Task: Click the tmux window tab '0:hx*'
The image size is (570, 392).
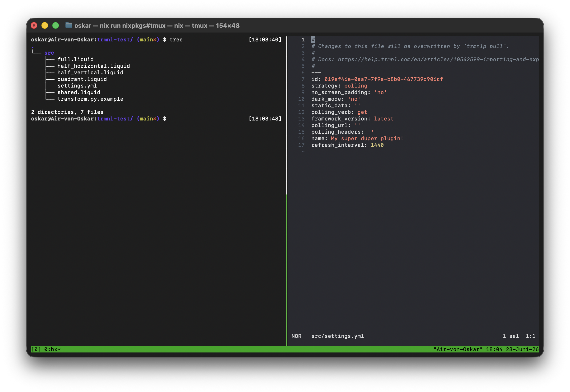Action: coord(52,349)
